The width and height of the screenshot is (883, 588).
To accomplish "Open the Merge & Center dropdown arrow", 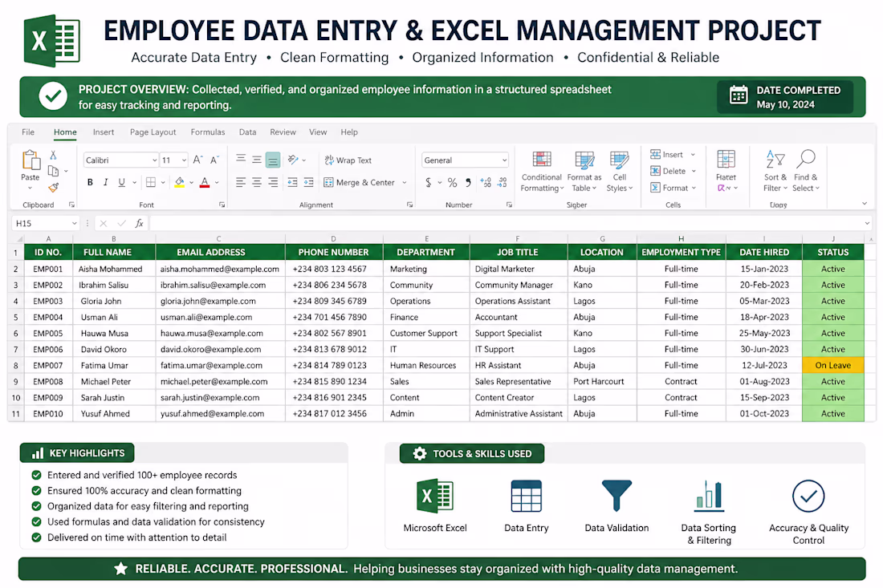I will pyautogui.click(x=405, y=182).
